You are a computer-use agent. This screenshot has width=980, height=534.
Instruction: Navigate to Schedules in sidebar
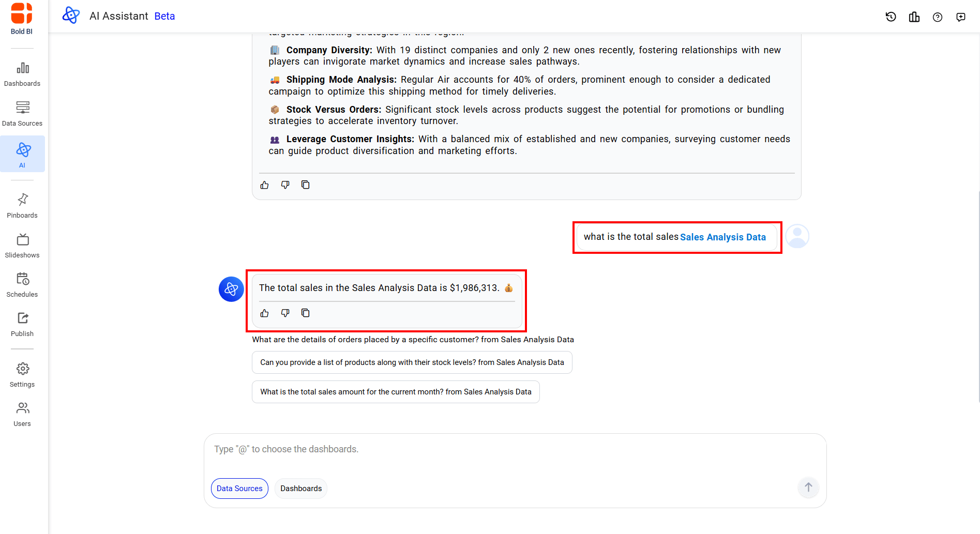tap(22, 285)
